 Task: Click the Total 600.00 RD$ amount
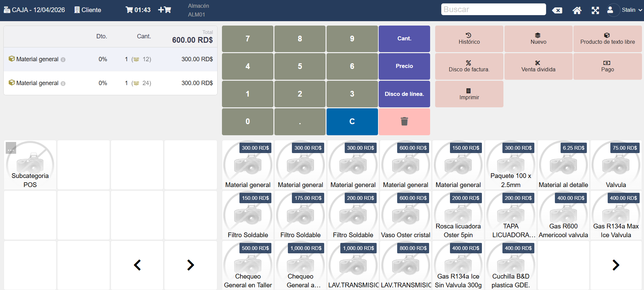[192, 40]
